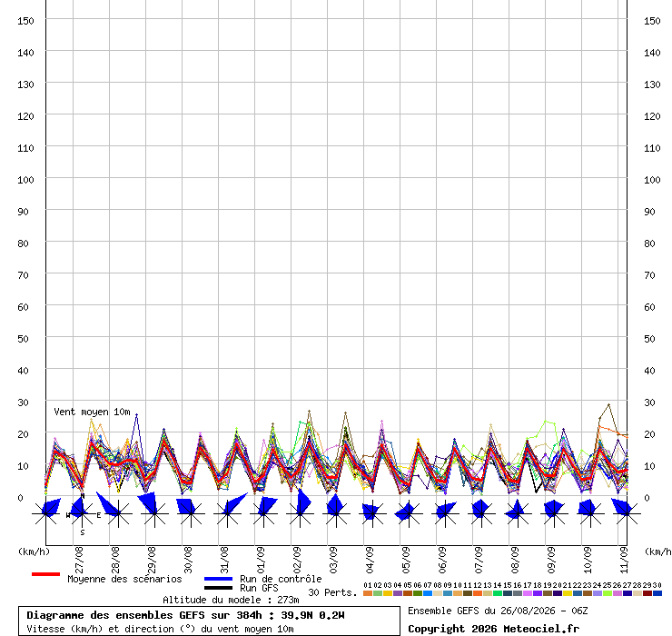This screenshot has width=672, height=636.
Task: Select perturbation 03 yellow swatch
Action: (388, 593)
